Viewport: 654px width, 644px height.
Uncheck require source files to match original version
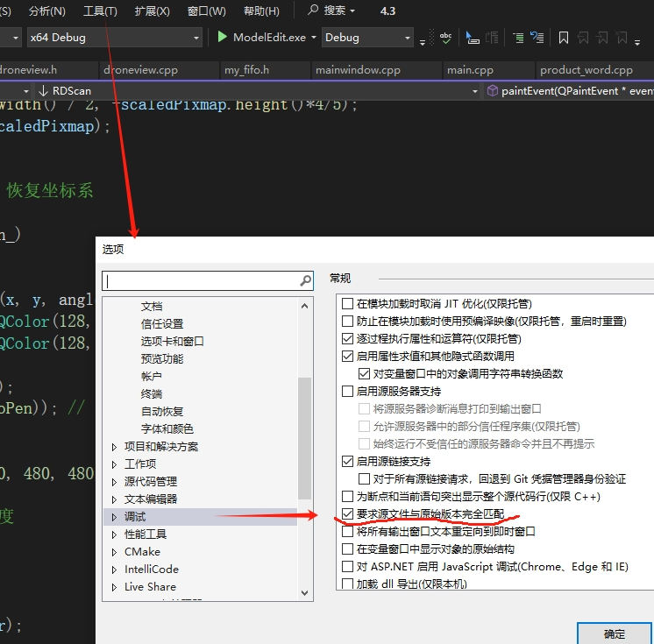tap(348, 514)
